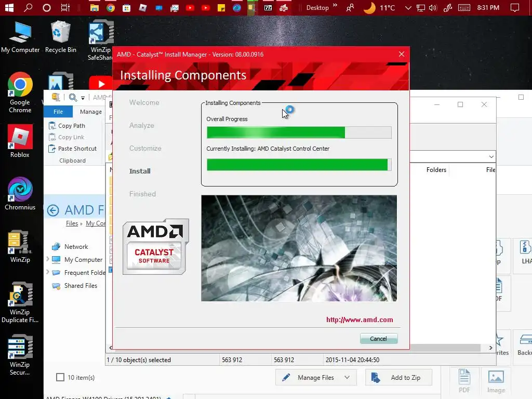Click the Overall Progress bar

click(x=299, y=132)
